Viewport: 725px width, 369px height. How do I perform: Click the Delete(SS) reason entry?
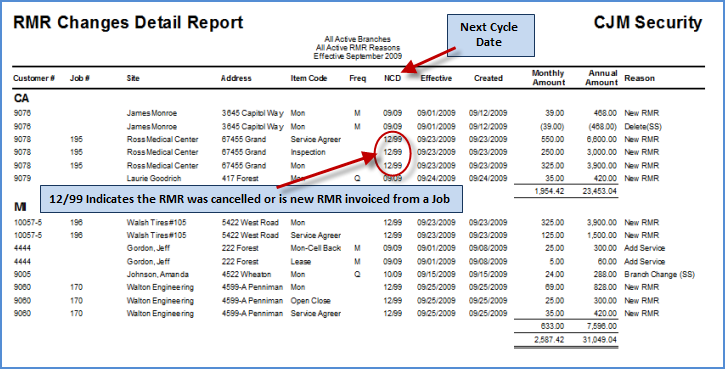point(642,126)
